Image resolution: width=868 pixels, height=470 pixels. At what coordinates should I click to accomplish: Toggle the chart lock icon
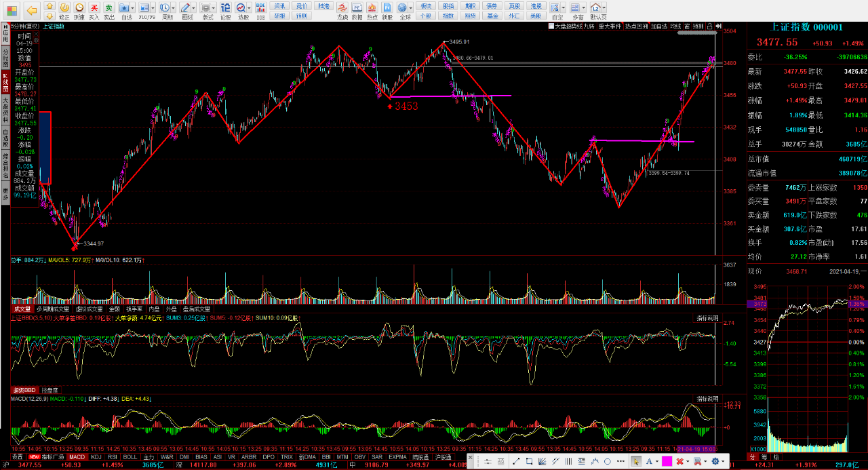tap(709, 26)
